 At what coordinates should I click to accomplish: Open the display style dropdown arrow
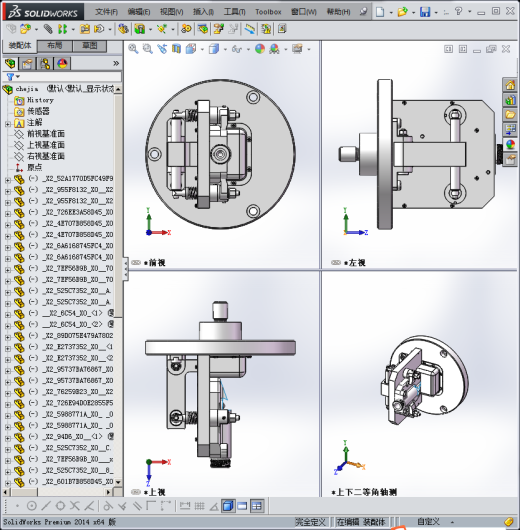[225, 50]
